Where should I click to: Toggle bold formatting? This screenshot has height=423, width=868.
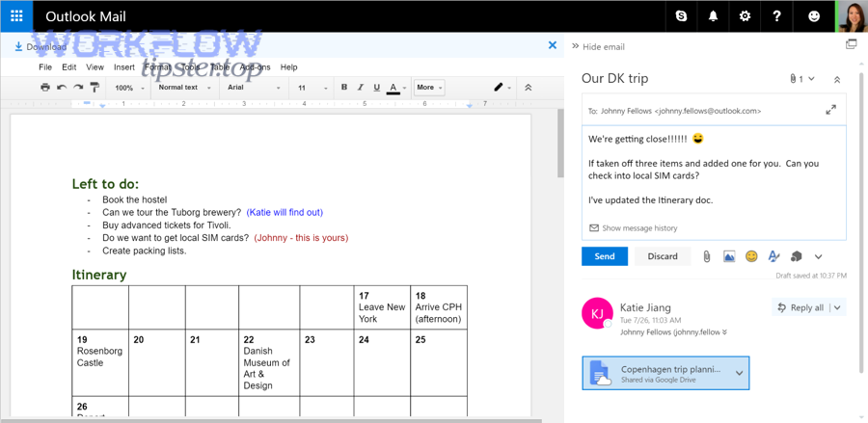pyautogui.click(x=344, y=88)
